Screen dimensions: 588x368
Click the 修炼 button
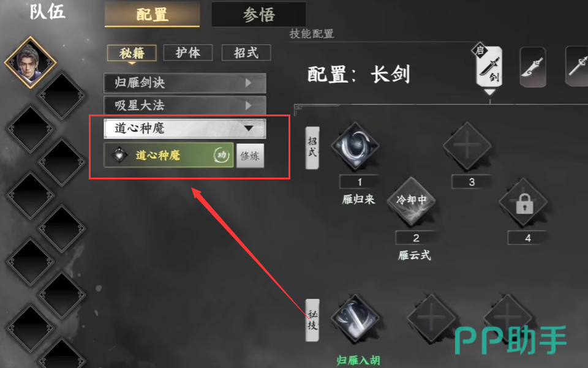tap(250, 156)
